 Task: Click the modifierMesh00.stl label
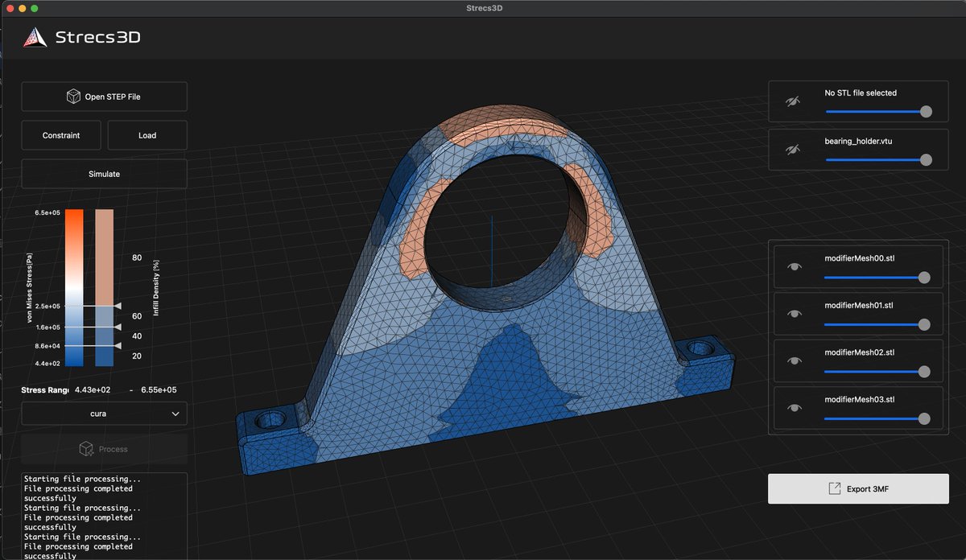(859, 258)
